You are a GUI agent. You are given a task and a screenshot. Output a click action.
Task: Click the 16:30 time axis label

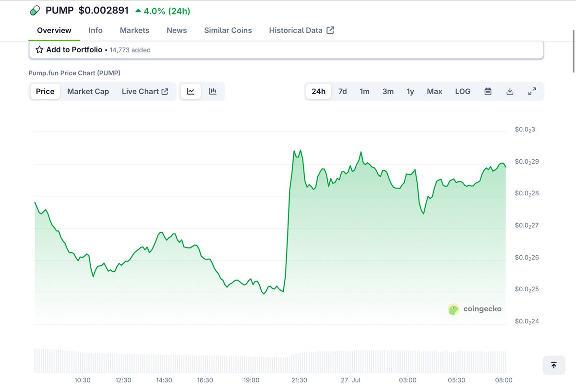click(x=205, y=380)
